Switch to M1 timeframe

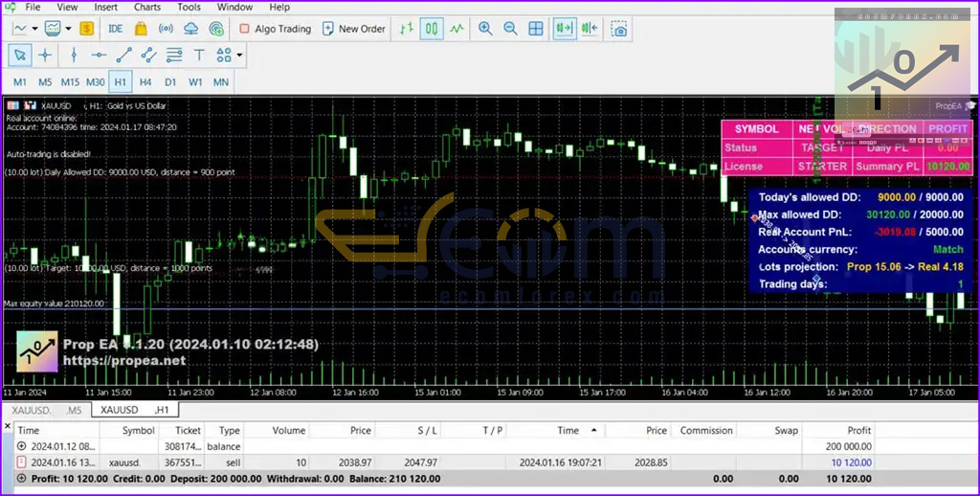pos(20,82)
